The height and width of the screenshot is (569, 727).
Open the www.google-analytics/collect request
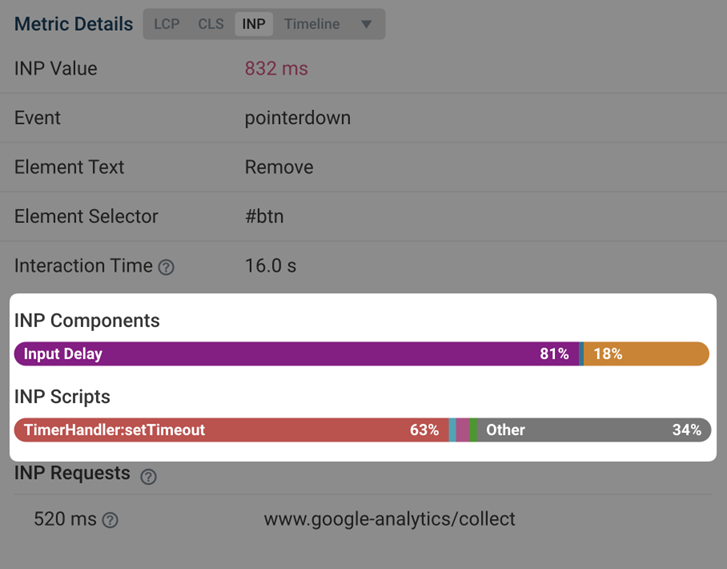[x=389, y=519]
